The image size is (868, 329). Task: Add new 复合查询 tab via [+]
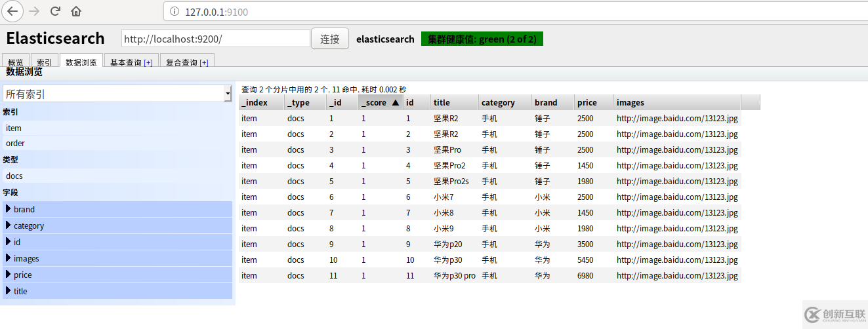point(204,62)
